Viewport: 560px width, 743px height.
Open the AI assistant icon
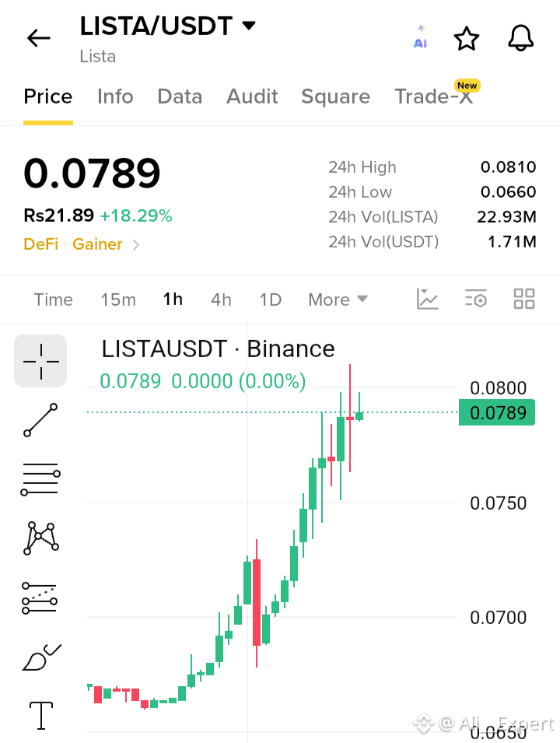pos(420,37)
